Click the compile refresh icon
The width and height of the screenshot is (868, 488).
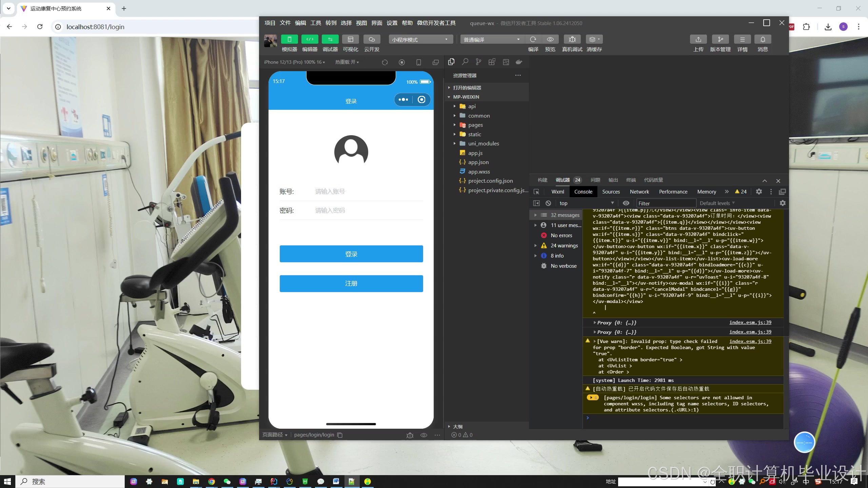533,39
